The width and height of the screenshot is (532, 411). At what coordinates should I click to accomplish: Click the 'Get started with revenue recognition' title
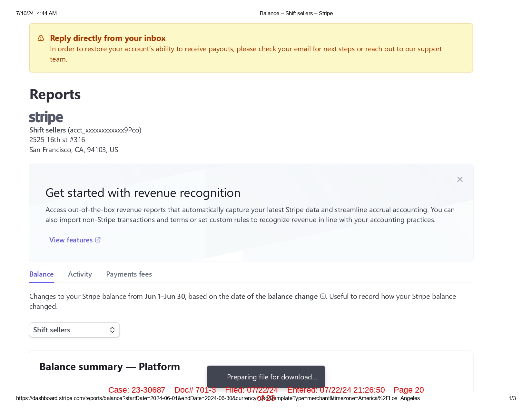143,193
